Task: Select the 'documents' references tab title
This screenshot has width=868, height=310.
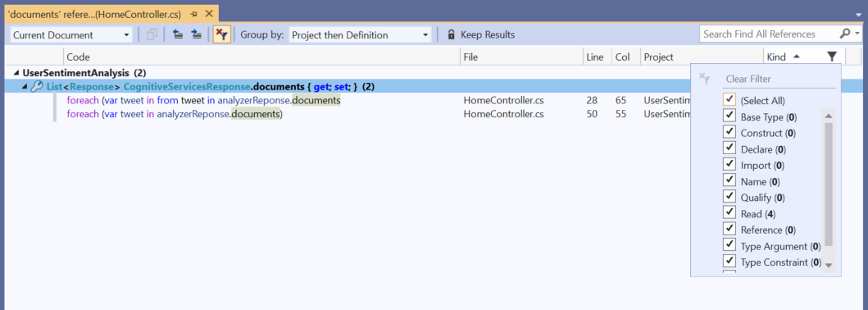Action: 94,14
